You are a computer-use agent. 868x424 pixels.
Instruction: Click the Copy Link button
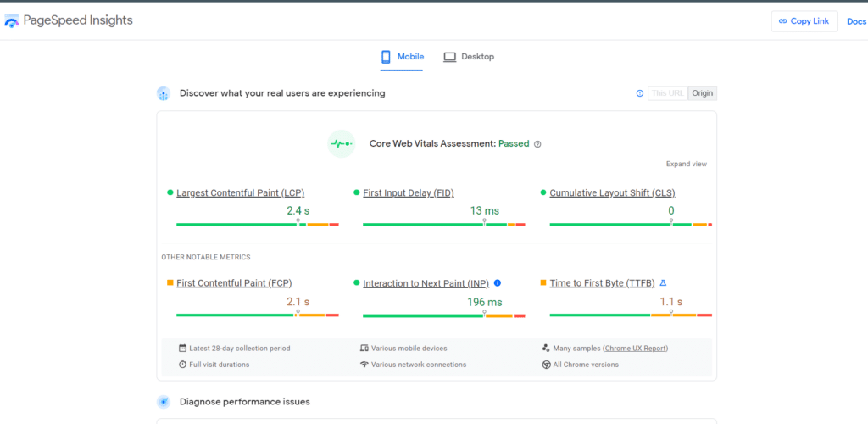pyautogui.click(x=804, y=21)
